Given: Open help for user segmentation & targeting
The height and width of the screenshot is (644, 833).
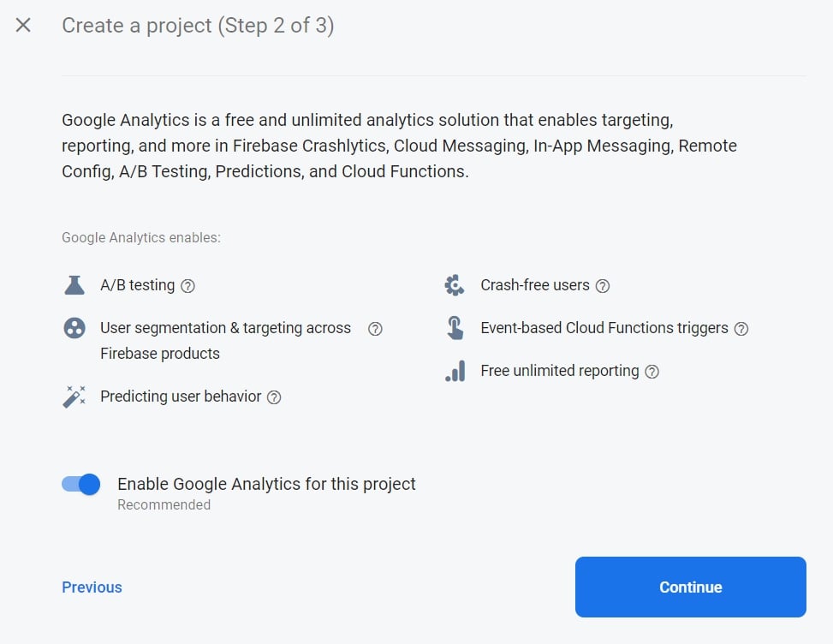Looking at the screenshot, I should click(x=375, y=329).
